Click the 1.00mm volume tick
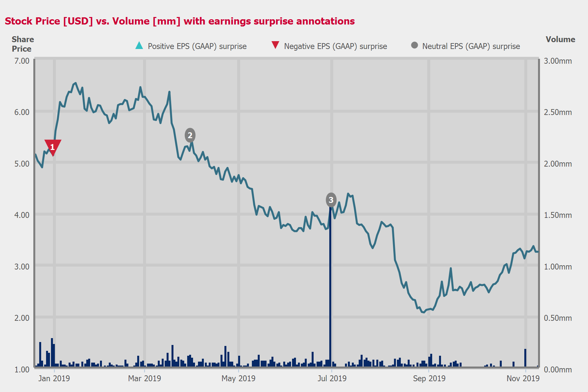The image size is (588, 392). coord(558,267)
